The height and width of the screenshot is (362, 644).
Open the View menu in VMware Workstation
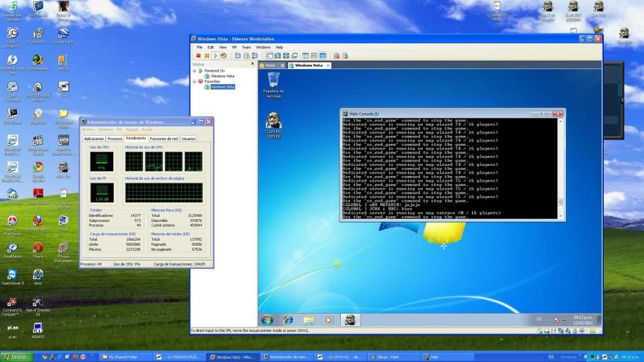click(223, 47)
